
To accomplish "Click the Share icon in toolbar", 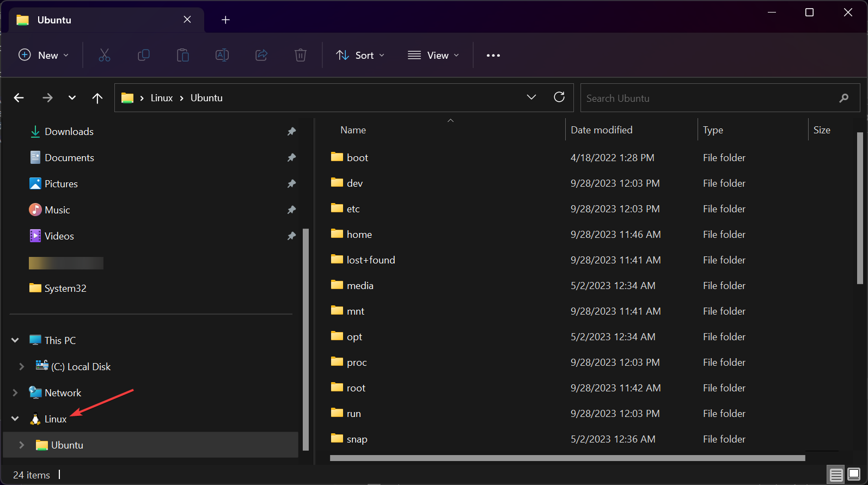I will (x=261, y=55).
